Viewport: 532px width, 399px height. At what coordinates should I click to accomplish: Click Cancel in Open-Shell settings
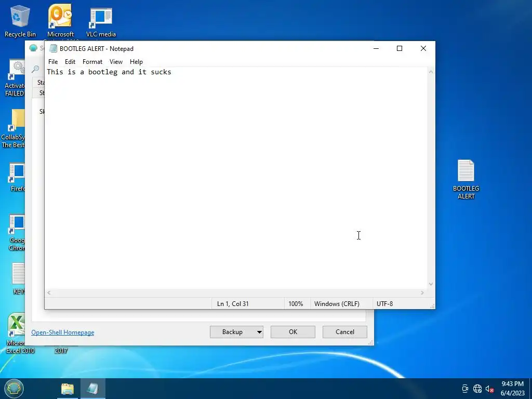(x=345, y=332)
